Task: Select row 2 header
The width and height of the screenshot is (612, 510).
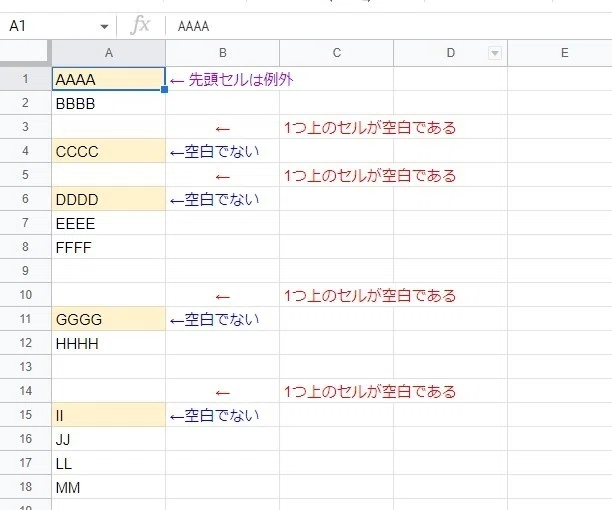Action: click(25, 103)
